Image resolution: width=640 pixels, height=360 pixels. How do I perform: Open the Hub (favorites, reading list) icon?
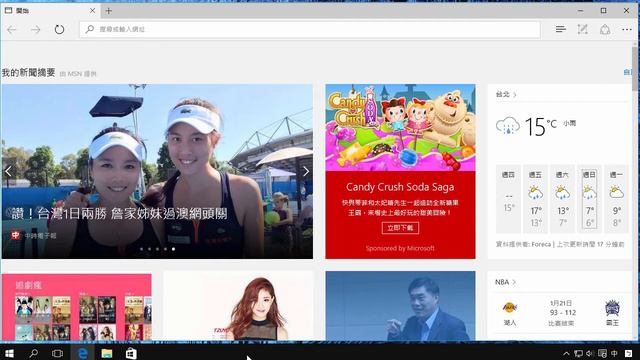click(560, 29)
